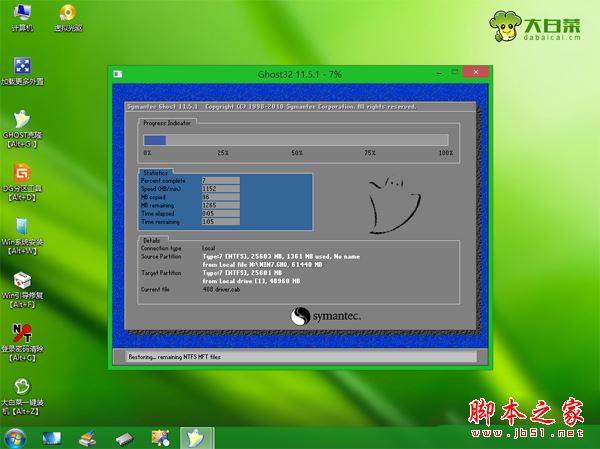The width and height of the screenshot is (600, 449).
Task: Launch Win系统安装 [Alt+W] shortcut
Action: coord(22,237)
